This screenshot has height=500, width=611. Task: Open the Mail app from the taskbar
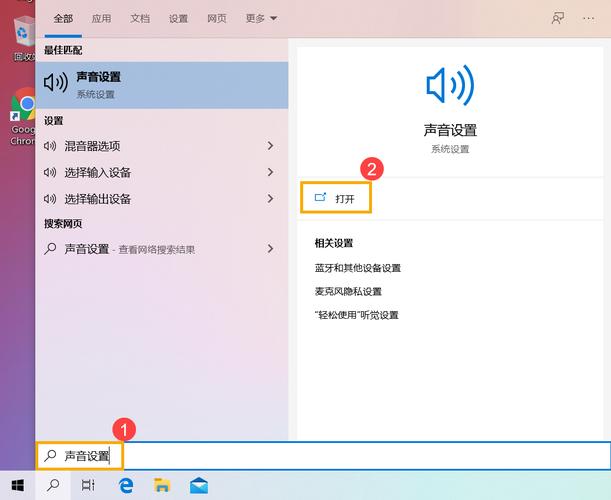[199, 485]
